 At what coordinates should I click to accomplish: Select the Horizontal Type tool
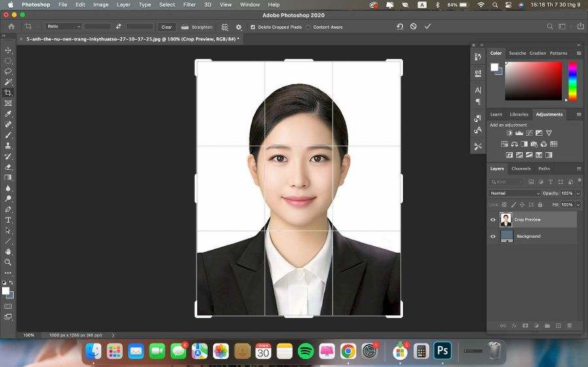tap(8, 220)
